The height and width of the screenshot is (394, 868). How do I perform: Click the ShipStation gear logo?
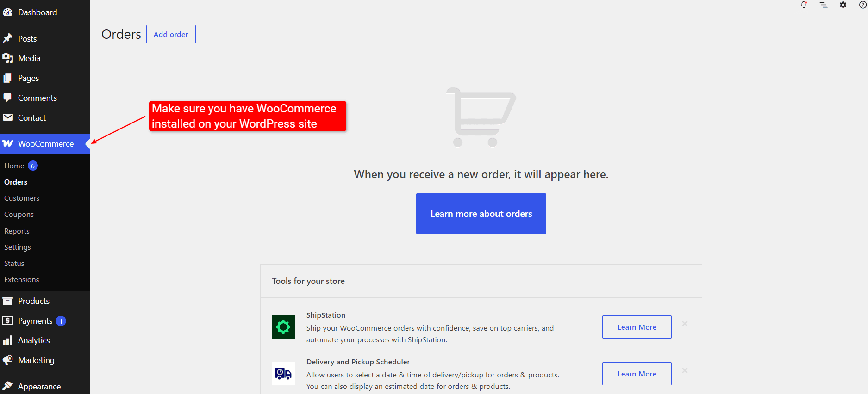click(x=283, y=327)
